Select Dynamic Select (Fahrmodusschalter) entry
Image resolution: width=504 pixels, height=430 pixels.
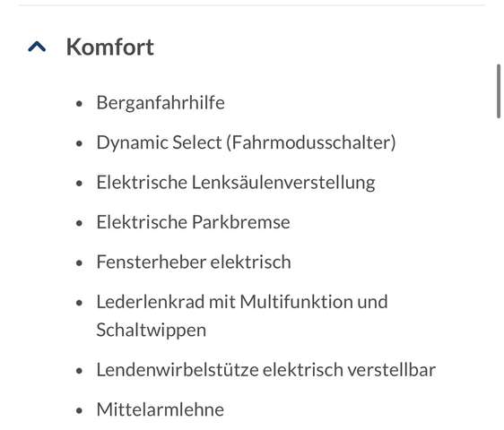pos(247,142)
